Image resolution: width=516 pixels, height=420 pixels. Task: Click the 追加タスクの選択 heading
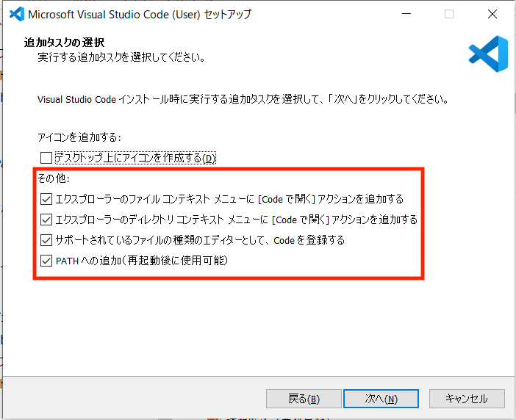coord(64,43)
